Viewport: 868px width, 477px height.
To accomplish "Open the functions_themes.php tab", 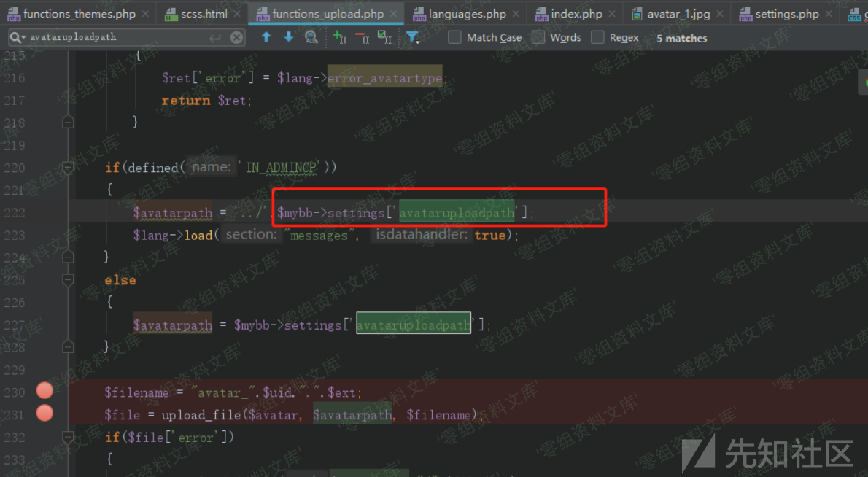I will [x=79, y=14].
